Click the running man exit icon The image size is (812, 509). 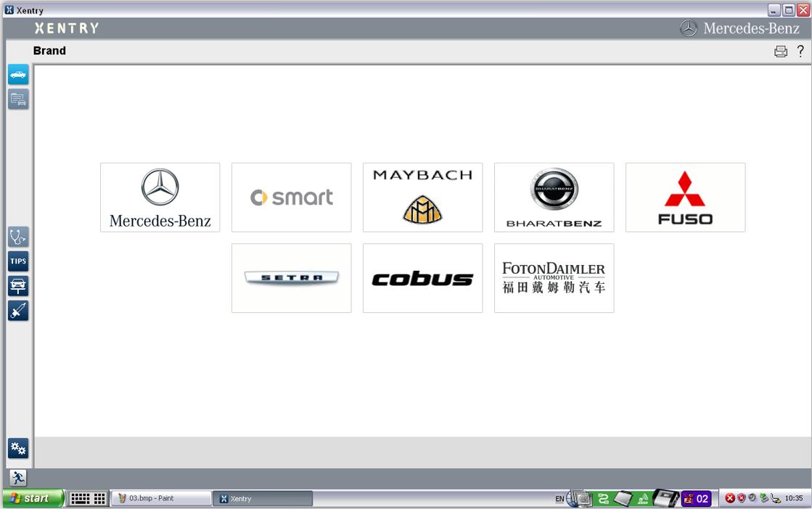pyautogui.click(x=18, y=478)
